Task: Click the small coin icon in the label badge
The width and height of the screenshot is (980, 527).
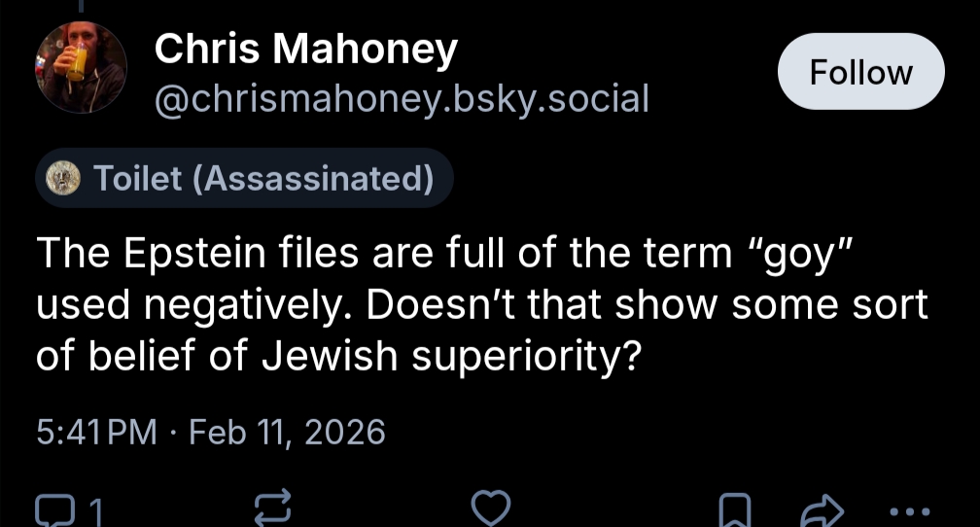Action: pos(67,180)
